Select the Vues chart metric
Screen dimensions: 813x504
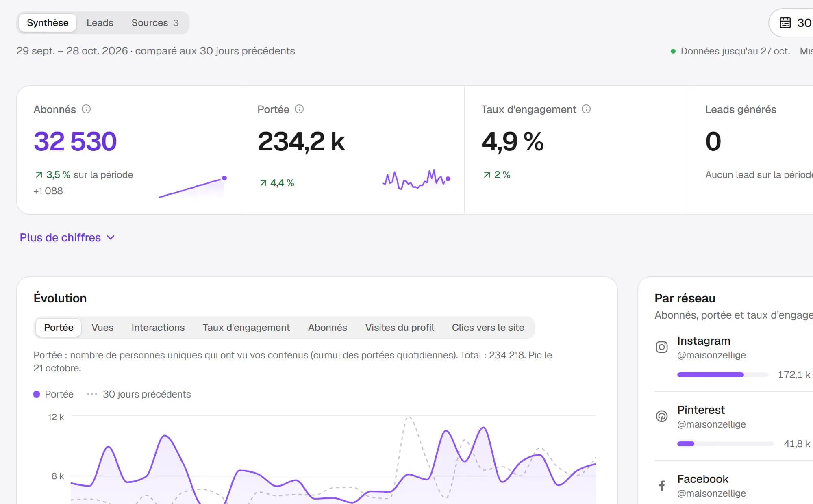tap(102, 328)
